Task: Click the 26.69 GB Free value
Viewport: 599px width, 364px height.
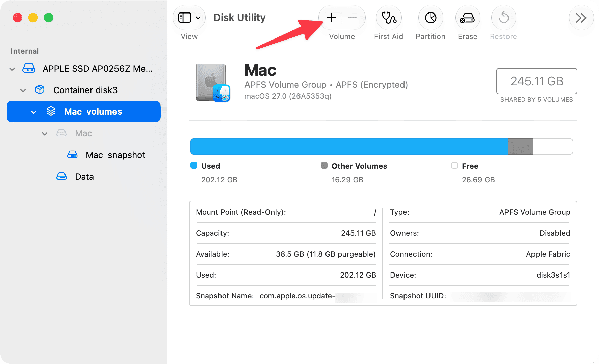Action: tap(478, 180)
